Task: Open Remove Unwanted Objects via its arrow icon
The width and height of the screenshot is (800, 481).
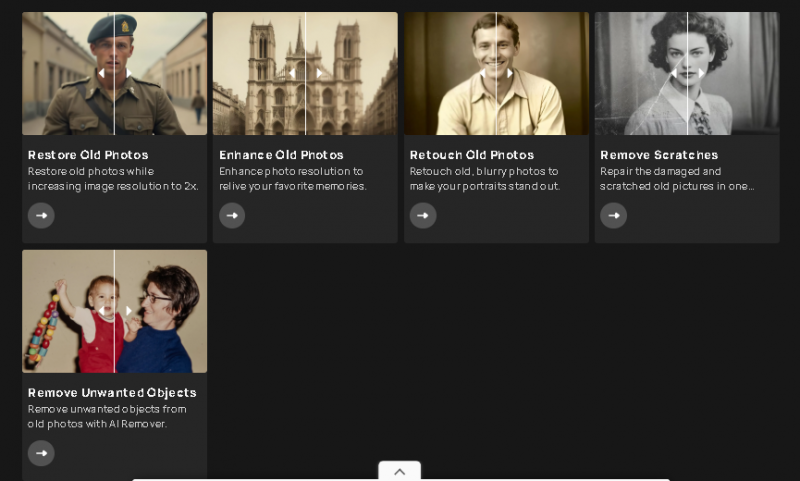Action: 41,453
